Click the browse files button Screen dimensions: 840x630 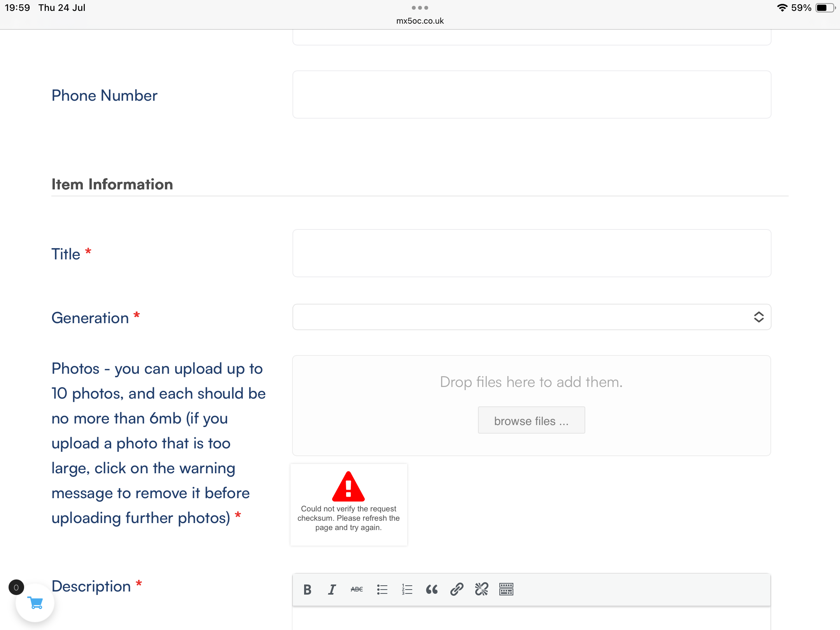(x=531, y=420)
